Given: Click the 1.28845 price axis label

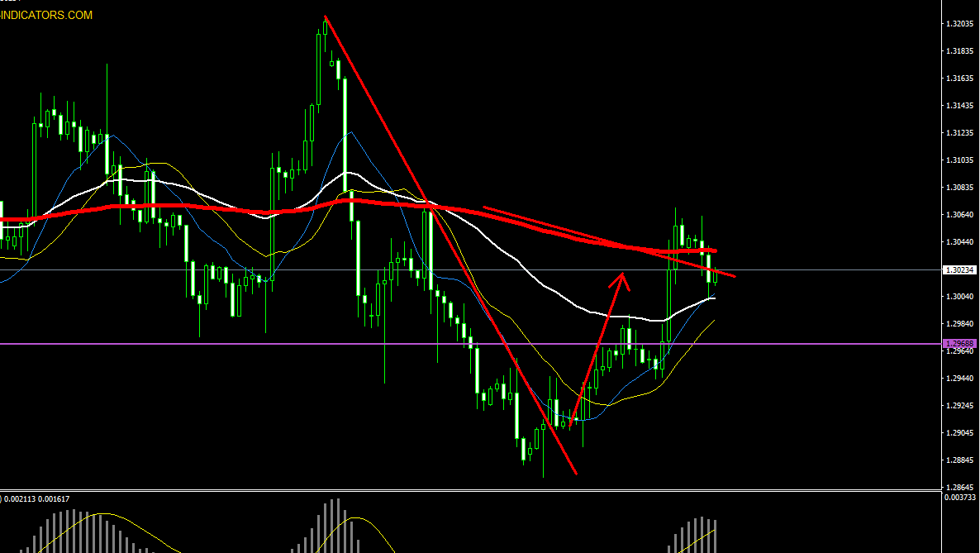Looking at the screenshot, I should pyautogui.click(x=960, y=460).
